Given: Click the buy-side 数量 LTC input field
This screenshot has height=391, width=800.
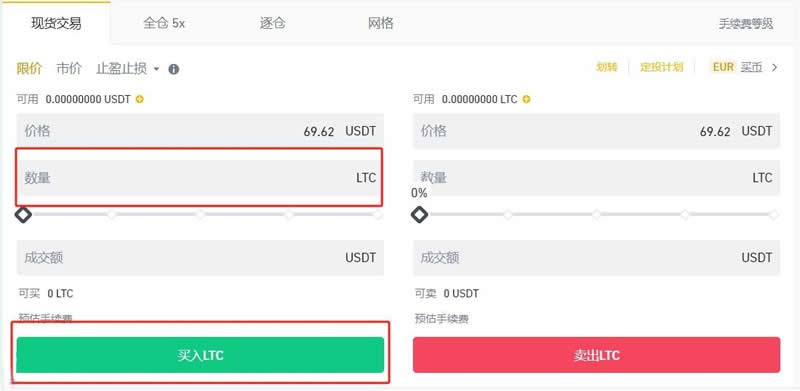Looking at the screenshot, I should click(x=200, y=178).
